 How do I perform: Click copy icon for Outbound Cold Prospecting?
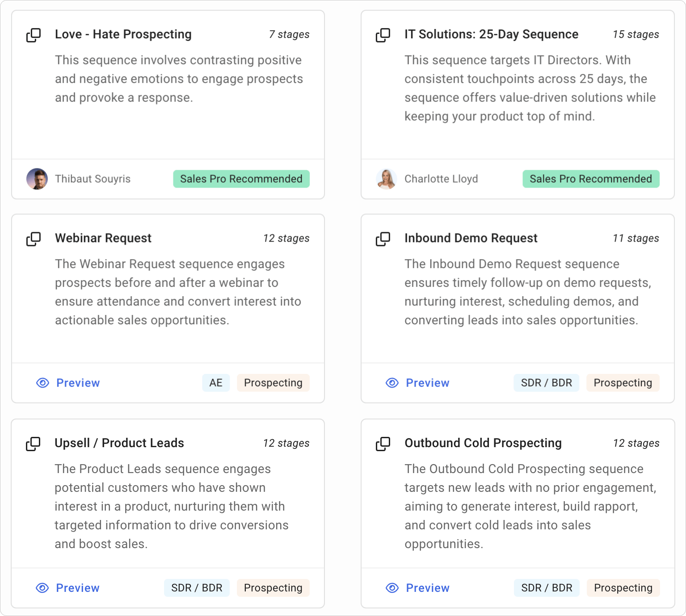tap(383, 444)
